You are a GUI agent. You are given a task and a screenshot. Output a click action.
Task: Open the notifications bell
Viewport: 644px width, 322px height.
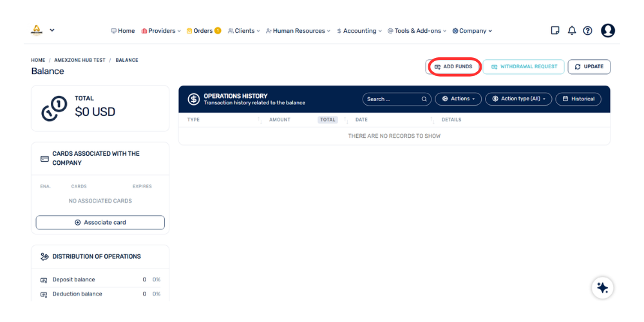tap(572, 30)
